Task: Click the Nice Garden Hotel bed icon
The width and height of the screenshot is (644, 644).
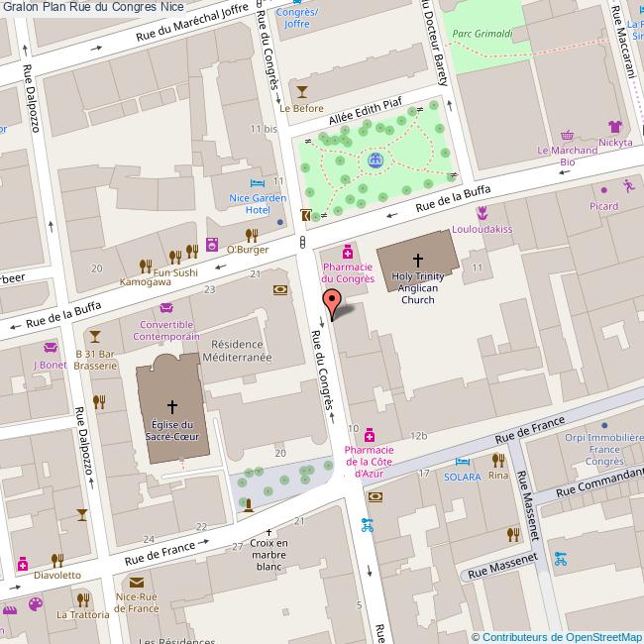Action: point(258,183)
